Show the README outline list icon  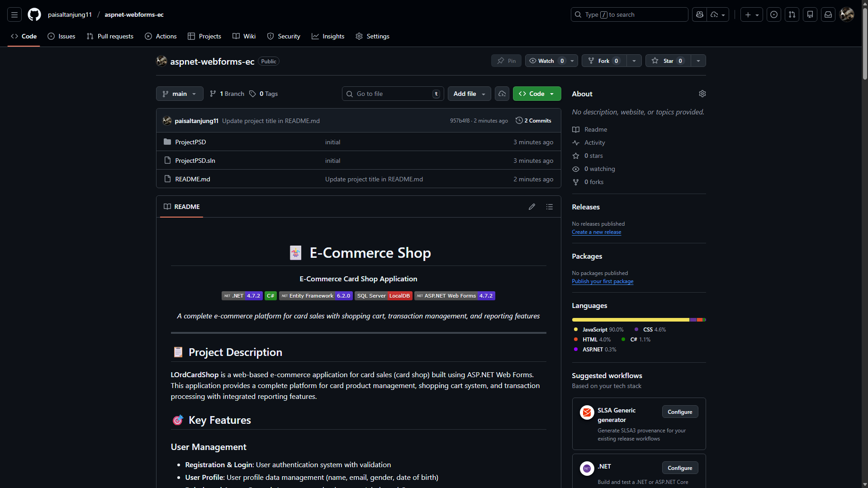(550, 207)
